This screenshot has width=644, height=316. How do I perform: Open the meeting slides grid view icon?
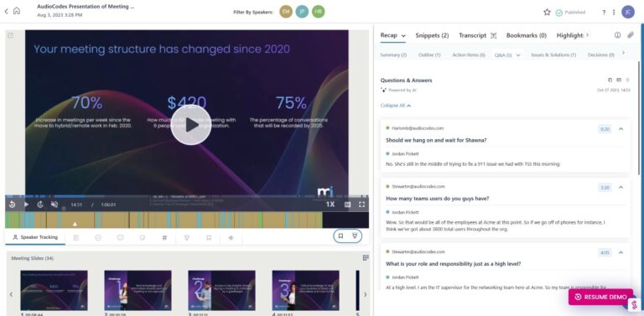[366, 257]
